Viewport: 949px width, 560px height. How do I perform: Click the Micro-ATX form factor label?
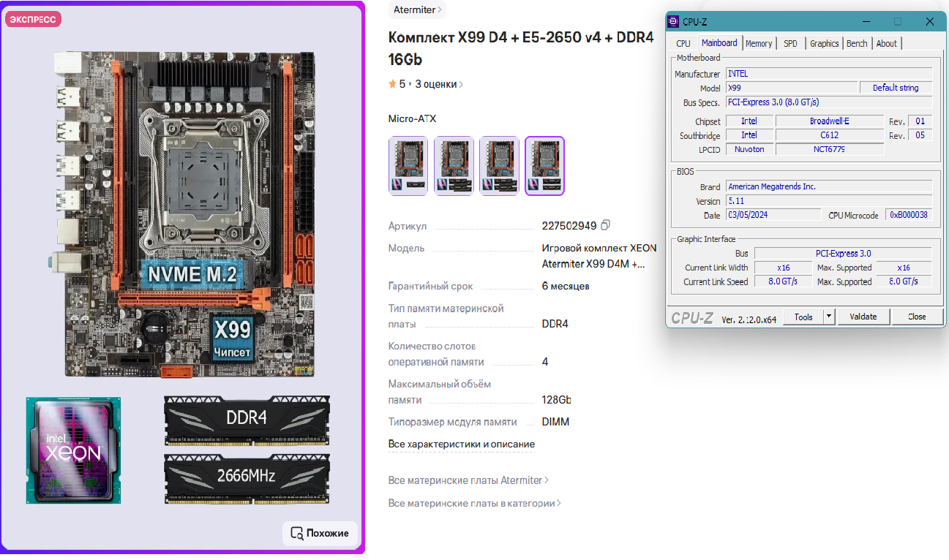412,118
